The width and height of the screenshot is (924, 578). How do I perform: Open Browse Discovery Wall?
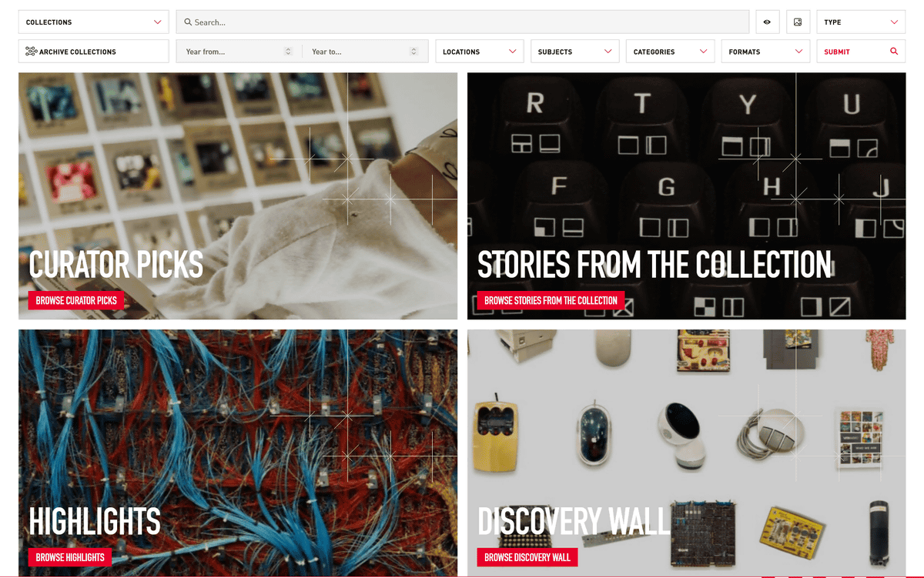pyautogui.click(x=527, y=557)
